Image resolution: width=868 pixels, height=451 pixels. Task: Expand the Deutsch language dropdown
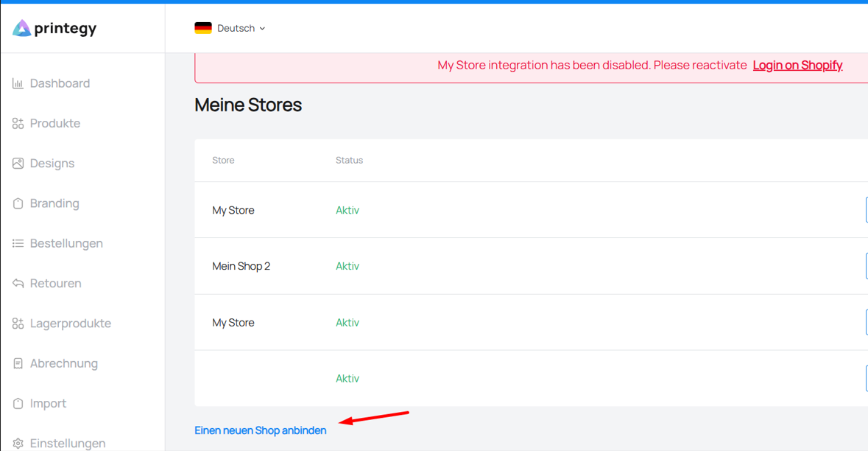click(x=230, y=28)
